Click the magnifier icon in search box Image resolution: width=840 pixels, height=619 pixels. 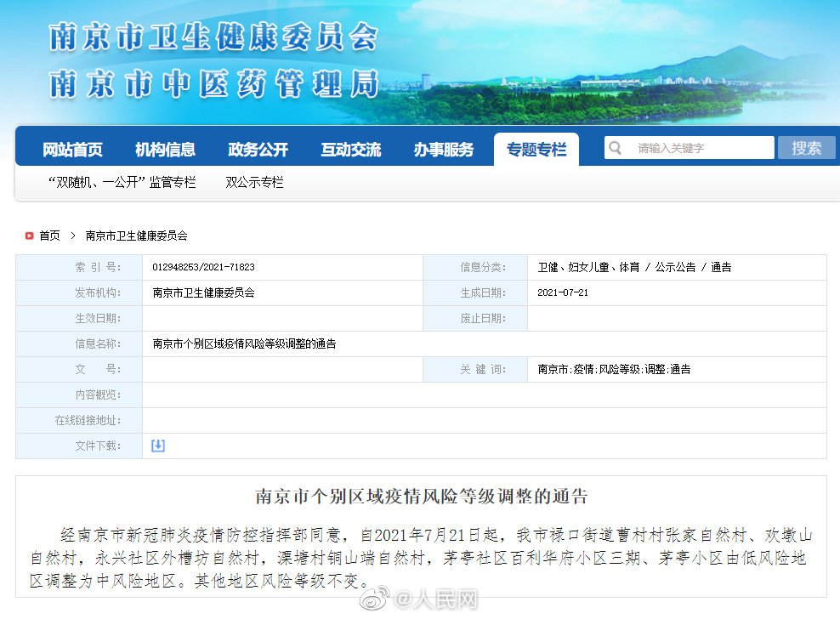(x=616, y=148)
